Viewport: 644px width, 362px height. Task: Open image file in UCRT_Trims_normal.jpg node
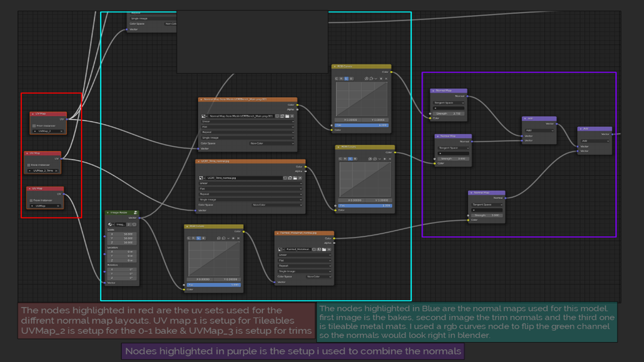(295, 178)
